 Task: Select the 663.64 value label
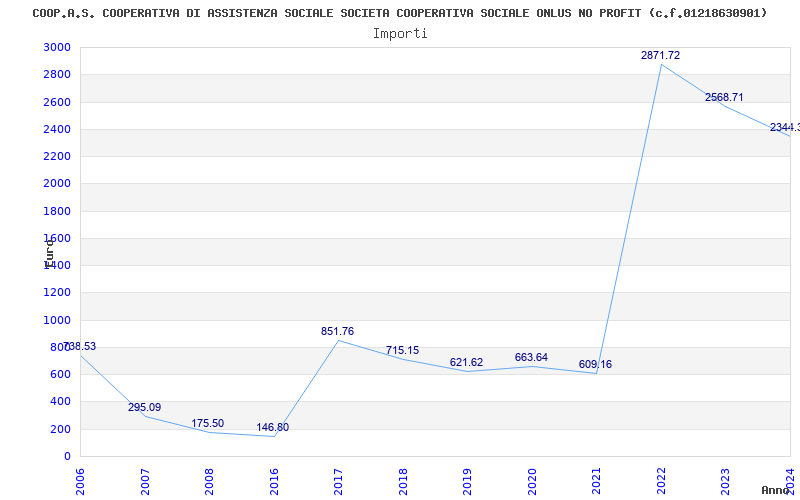(531, 358)
